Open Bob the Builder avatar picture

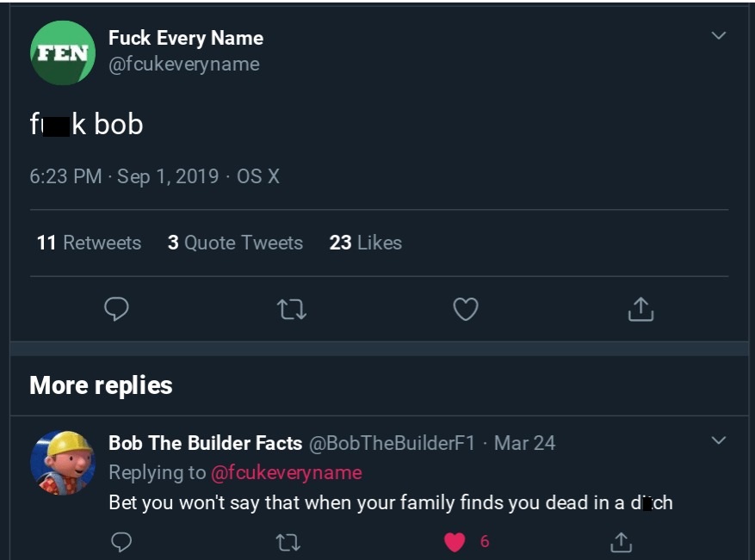(x=63, y=463)
